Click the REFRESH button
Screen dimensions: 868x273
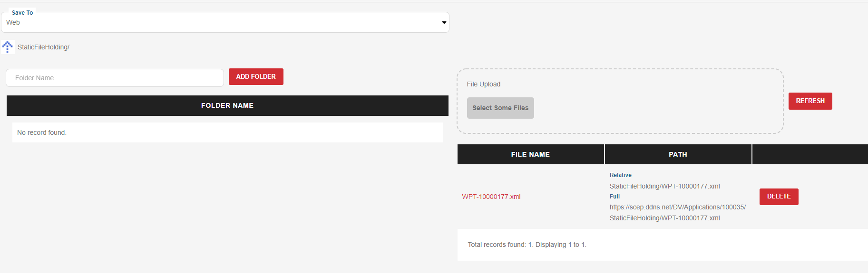[x=810, y=101]
